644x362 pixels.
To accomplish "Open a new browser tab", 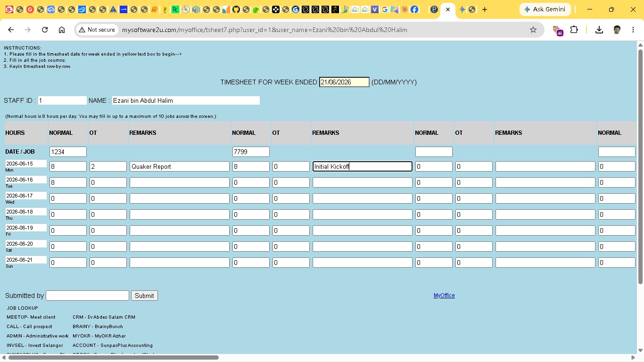I will point(485,9).
